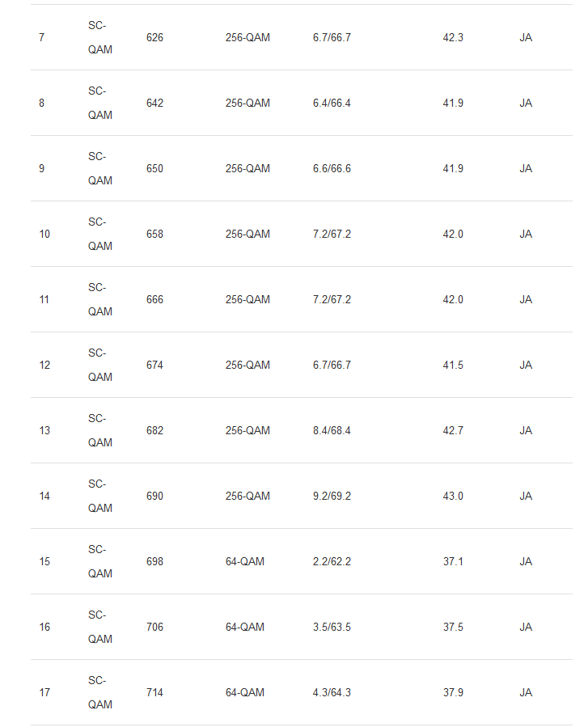The width and height of the screenshot is (588, 727).
Task: Select the 4.3/64.3 power level cell
Action: click(332, 693)
